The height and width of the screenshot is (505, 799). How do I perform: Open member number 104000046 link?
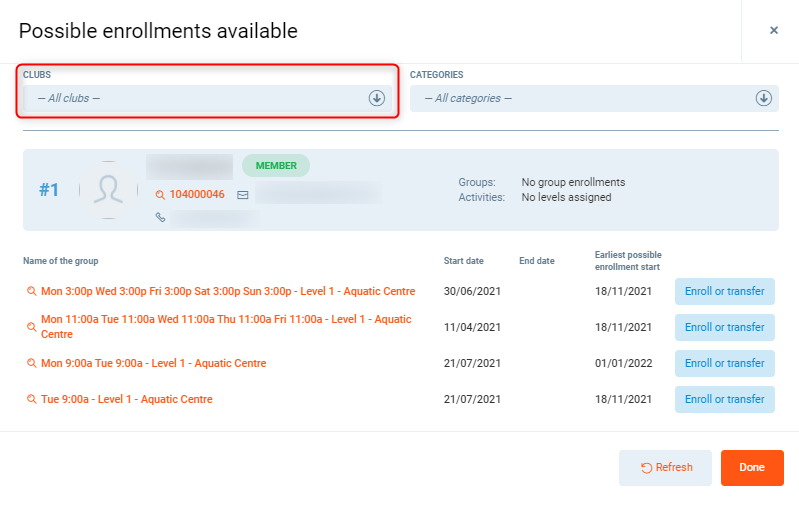[x=197, y=195]
